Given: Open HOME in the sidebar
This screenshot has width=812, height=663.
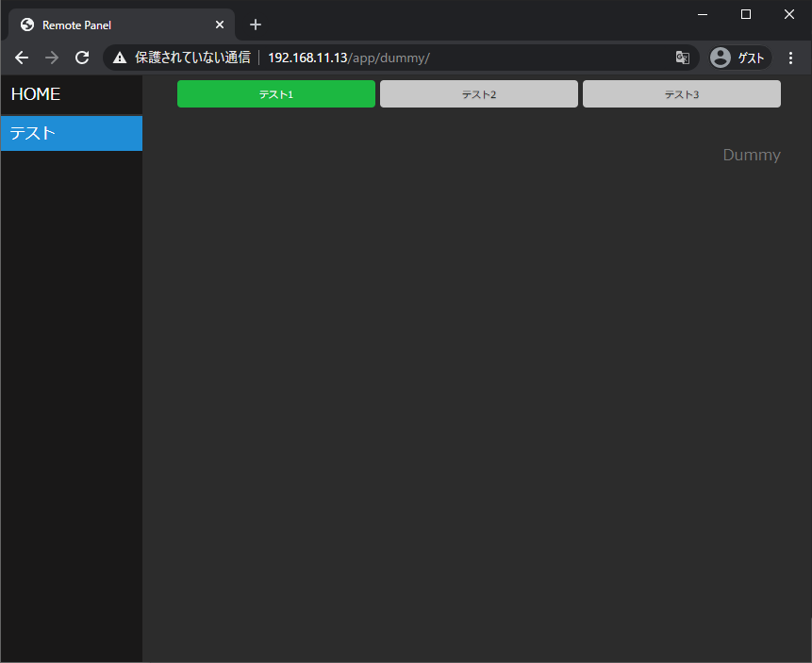Looking at the screenshot, I should 36,94.
